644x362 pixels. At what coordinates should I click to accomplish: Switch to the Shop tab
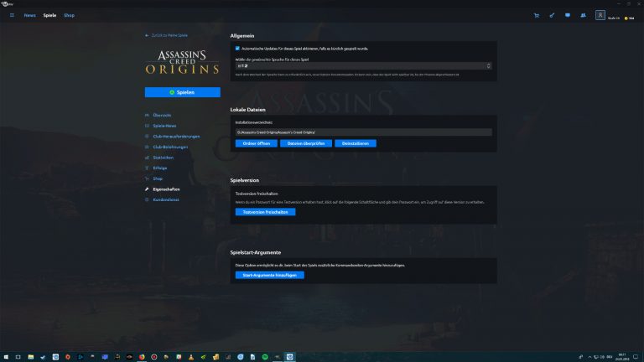(x=70, y=15)
